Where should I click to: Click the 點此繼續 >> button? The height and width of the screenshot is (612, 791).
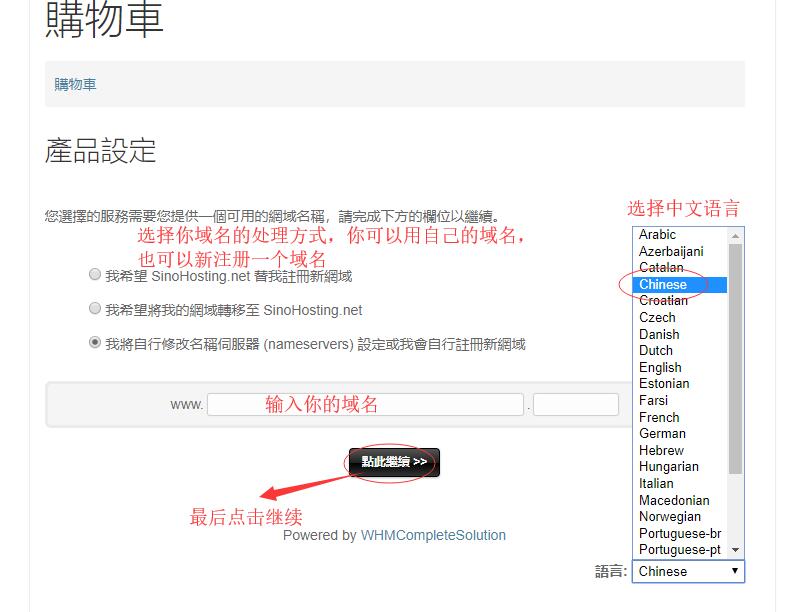394,462
